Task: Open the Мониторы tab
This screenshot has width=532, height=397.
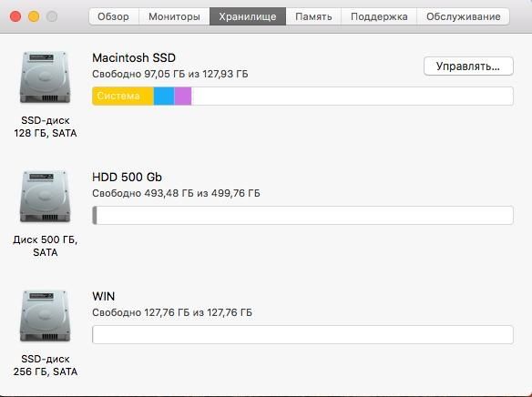Action: click(174, 16)
